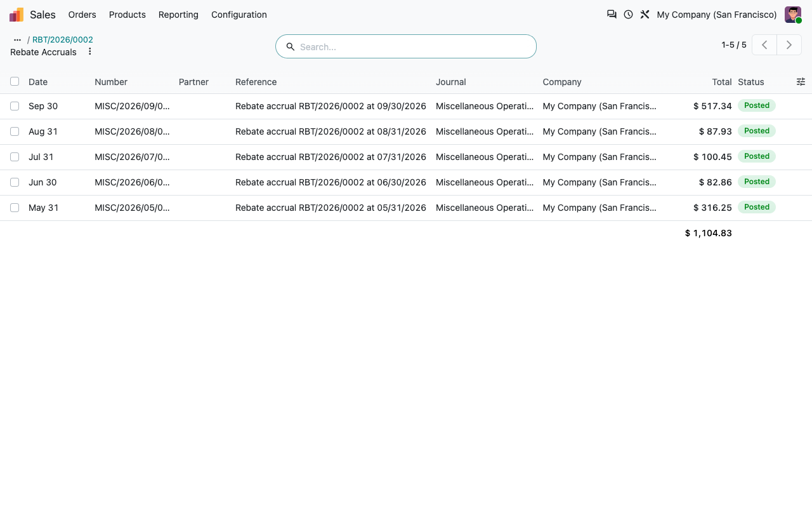
Task: Open the Rebate Accruals actions kebab menu
Action: coord(89,51)
